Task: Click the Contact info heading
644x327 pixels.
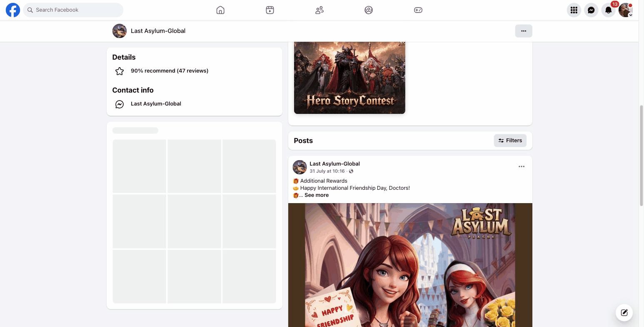Action: point(133,90)
